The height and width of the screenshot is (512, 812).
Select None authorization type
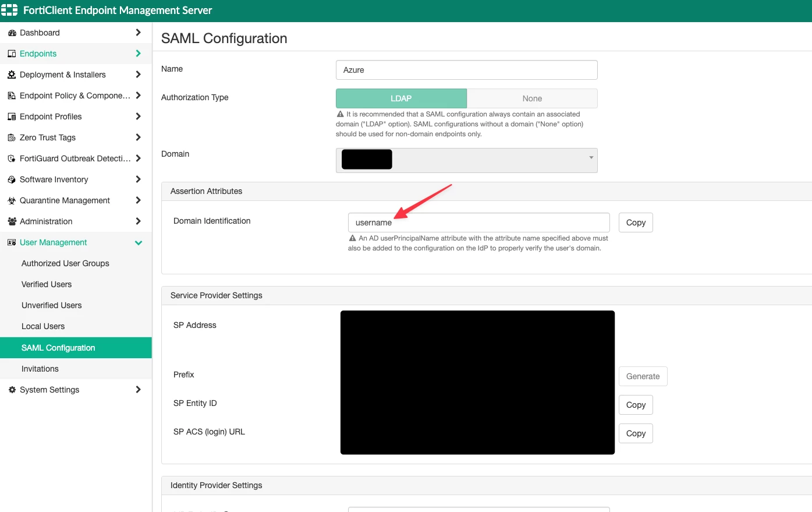(532, 98)
